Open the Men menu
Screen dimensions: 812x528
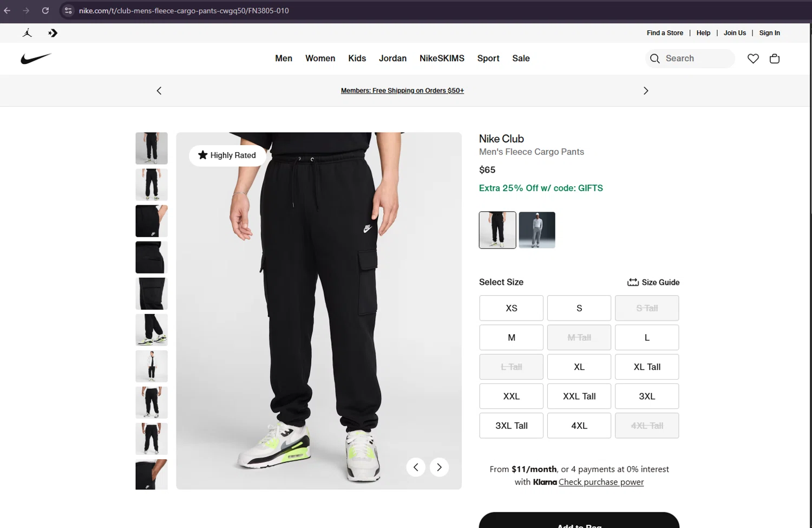[284, 58]
